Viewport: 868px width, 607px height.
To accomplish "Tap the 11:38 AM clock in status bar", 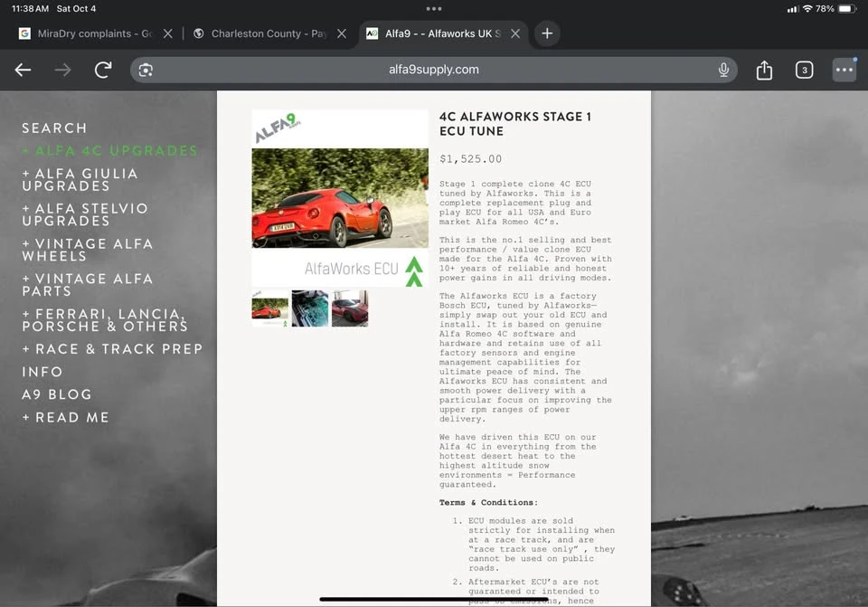I will pyautogui.click(x=30, y=9).
